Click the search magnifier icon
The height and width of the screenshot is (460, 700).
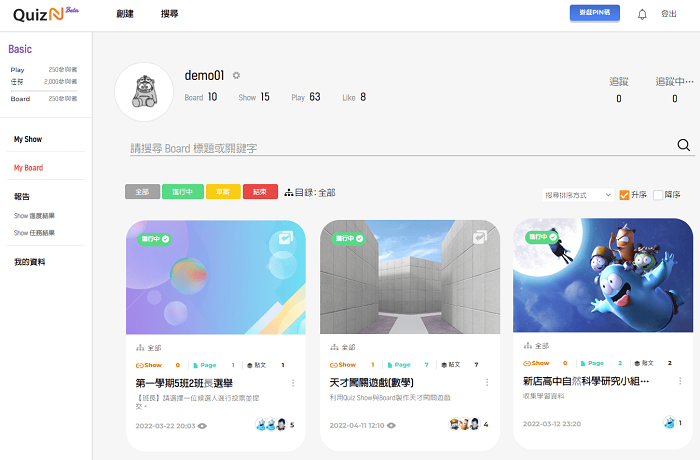click(x=684, y=145)
